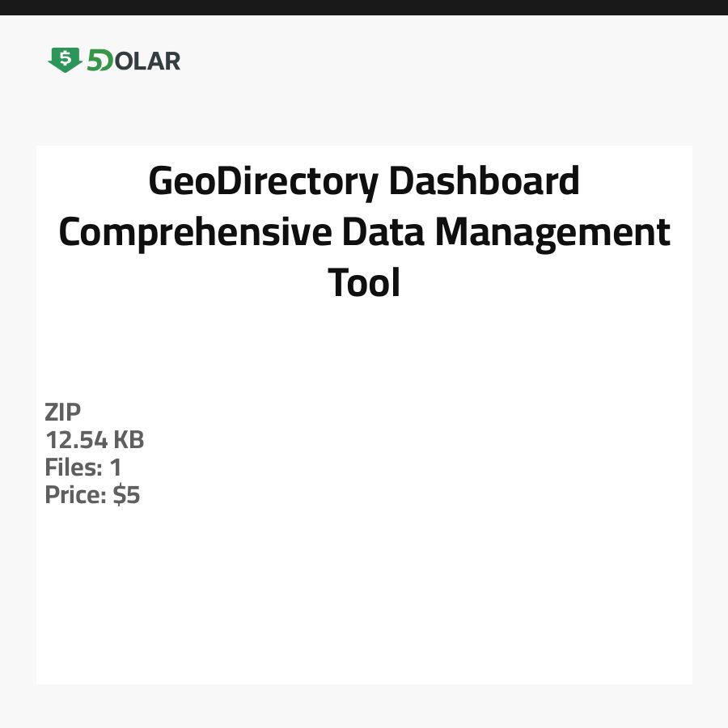Click empty white card area below Price
The width and height of the screenshot is (728, 728).
(364, 599)
